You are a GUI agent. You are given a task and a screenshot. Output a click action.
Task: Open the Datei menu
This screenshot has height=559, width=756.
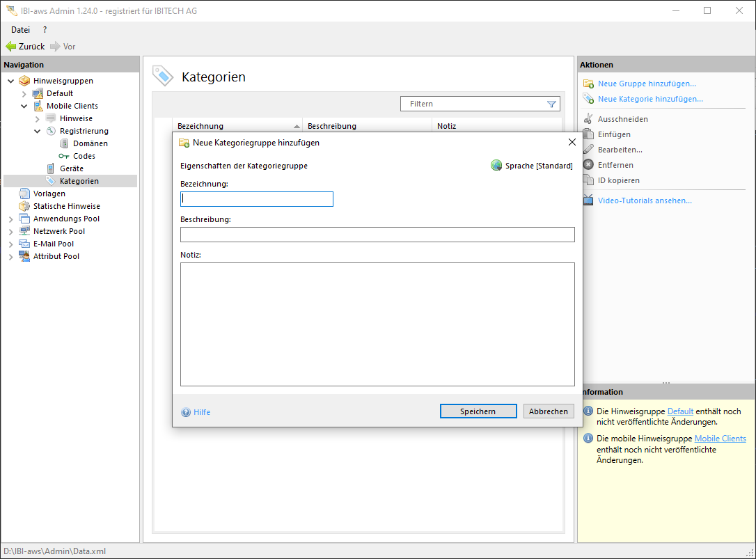[20, 30]
